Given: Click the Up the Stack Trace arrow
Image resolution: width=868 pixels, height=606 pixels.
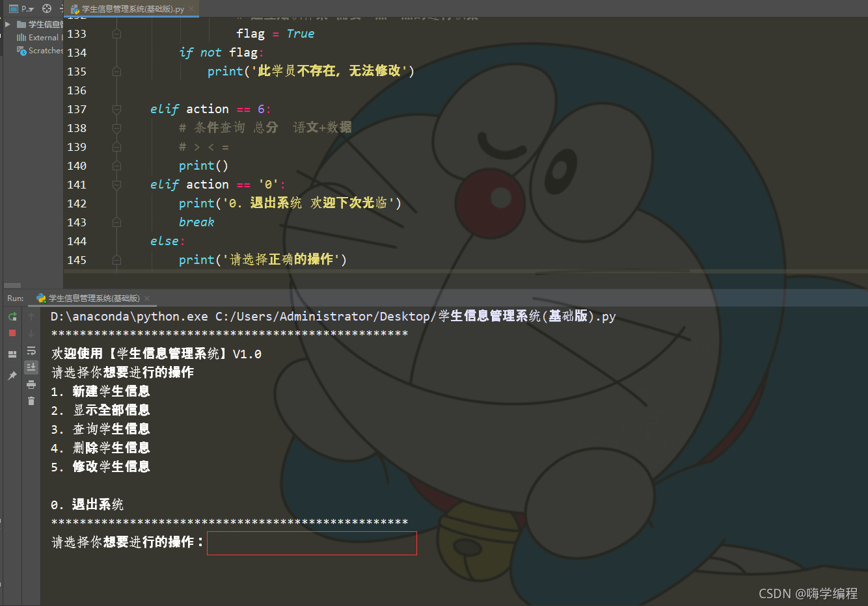Looking at the screenshot, I should pos(31,317).
